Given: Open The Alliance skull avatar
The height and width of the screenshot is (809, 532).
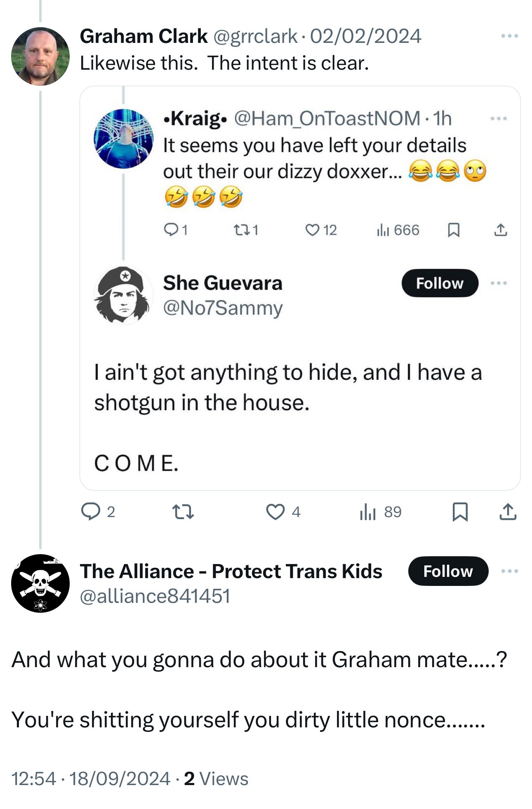Looking at the screenshot, I should pyautogui.click(x=40, y=583).
